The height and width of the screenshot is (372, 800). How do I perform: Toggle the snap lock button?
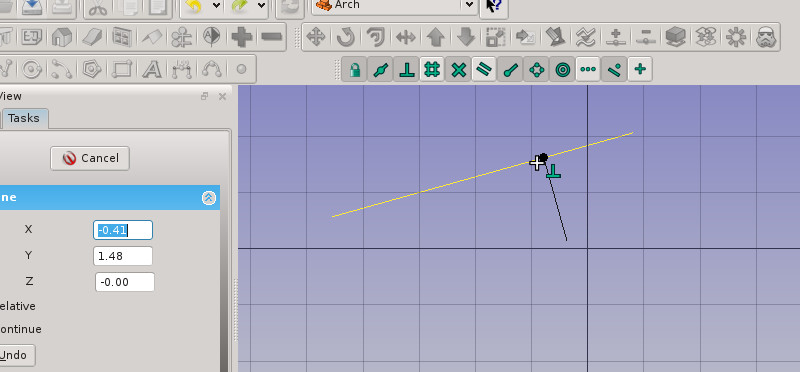coord(355,69)
